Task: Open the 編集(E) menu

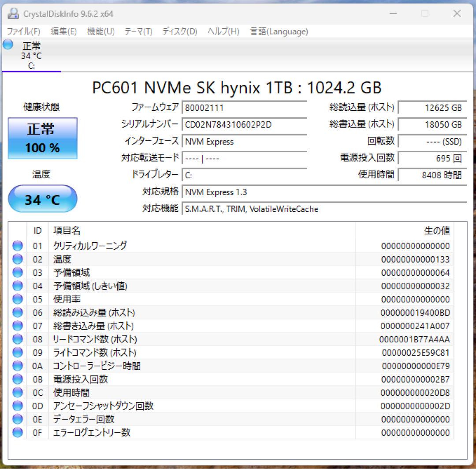Action: click(63, 31)
